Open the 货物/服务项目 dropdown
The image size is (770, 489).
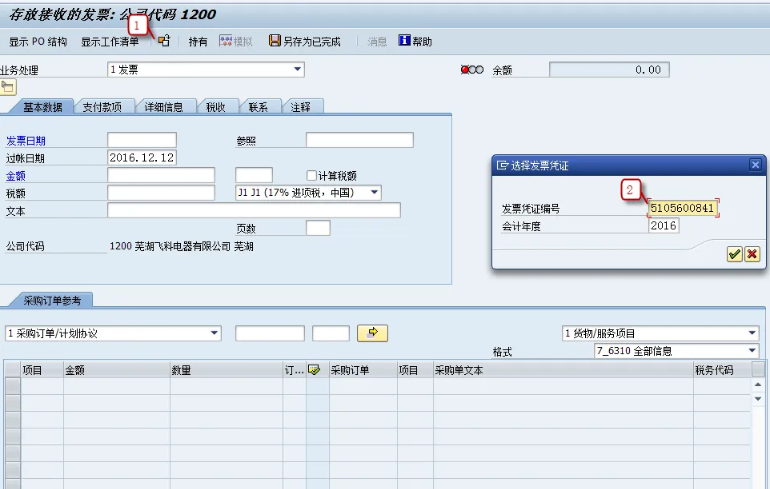[752, 333]
